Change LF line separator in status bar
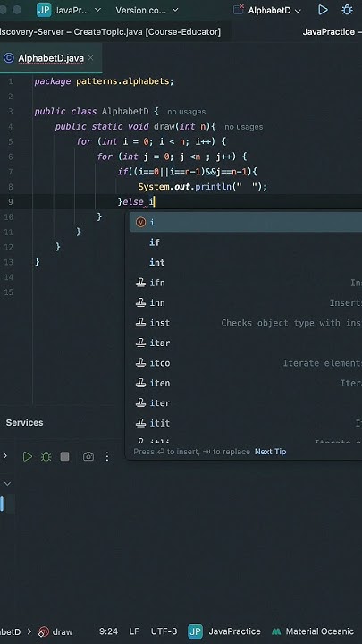The width and height of the screenshot is (362, 644). [134, 631]
